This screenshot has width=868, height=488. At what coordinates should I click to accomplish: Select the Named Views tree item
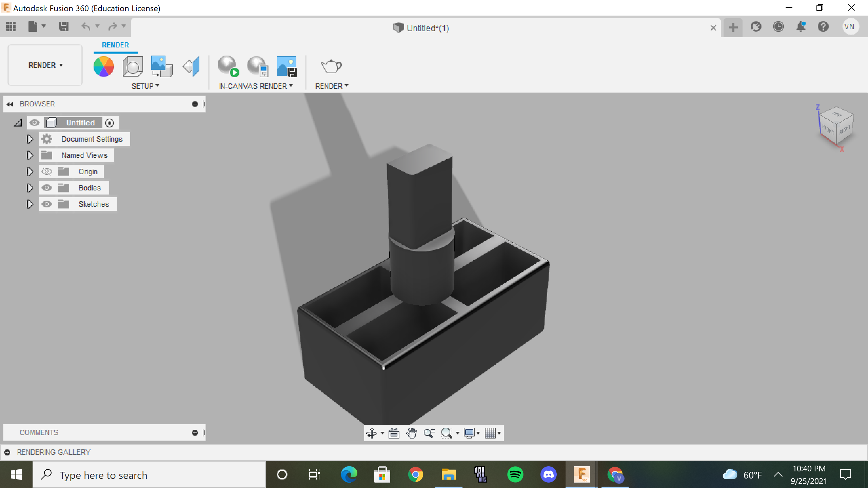[x=84, y=155]
